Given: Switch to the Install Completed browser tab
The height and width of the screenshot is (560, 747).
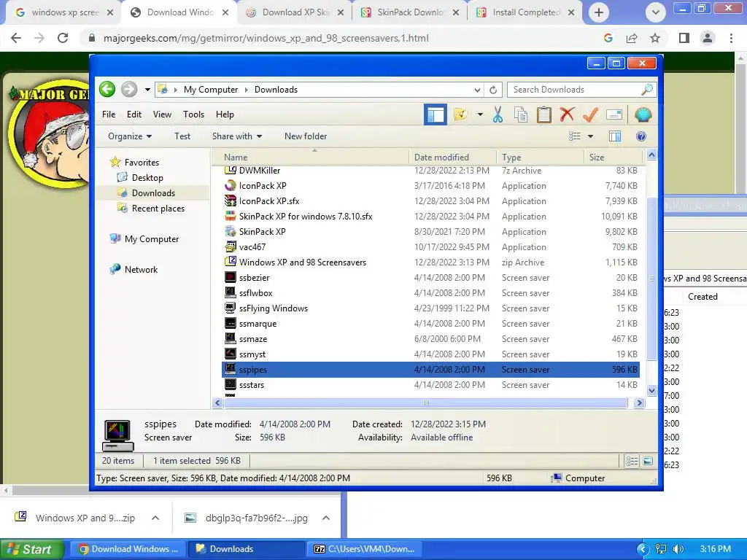Looking at the screenshot, I should coord(525,12).
